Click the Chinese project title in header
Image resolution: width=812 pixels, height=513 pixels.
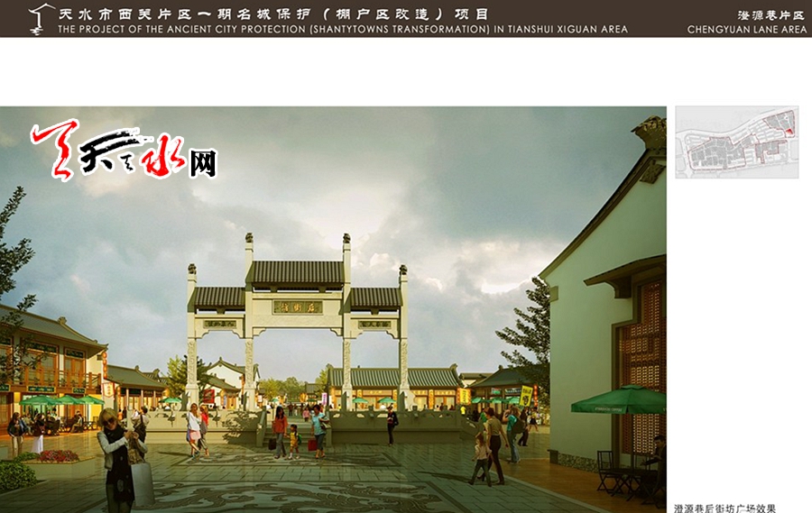point(272,14)
